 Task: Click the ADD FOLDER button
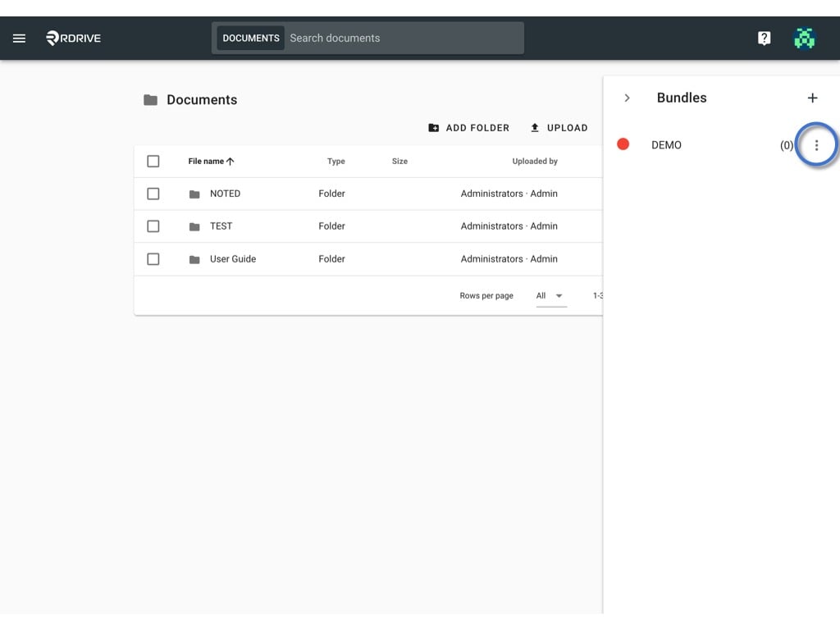point(468,128)
